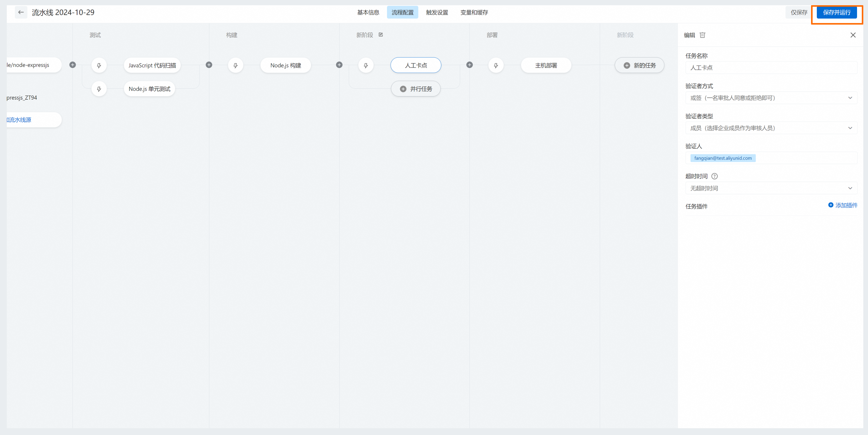The width and height of the screenshot is (868, 435).
Task: Click pressjs_ZT94 text under source
Action: [x=22, y=98]
